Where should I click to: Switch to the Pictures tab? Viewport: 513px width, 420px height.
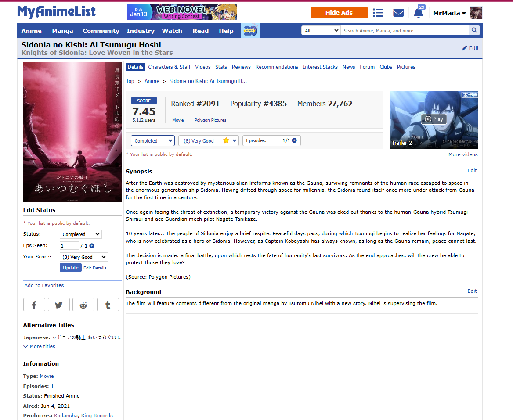pos(406,67)
